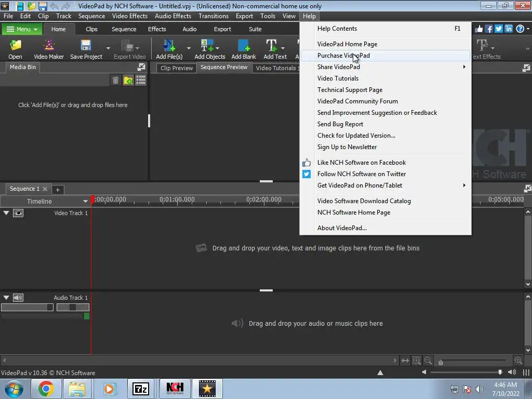This screenshot has height=399, width=532.
Task: Mute Audio Track 1 speaker toggle
Action: [x=18, y=298]
